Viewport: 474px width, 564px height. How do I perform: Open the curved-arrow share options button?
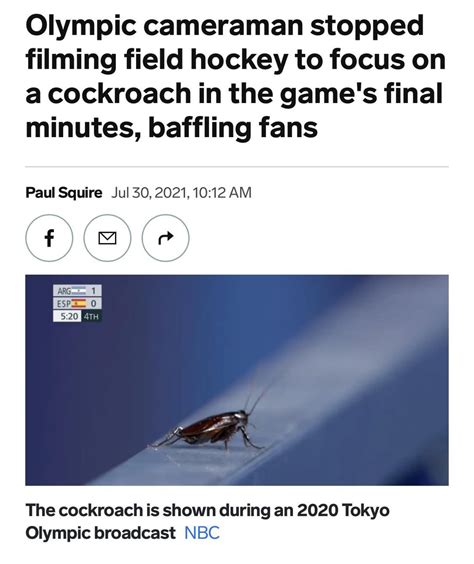pos(165,238)
